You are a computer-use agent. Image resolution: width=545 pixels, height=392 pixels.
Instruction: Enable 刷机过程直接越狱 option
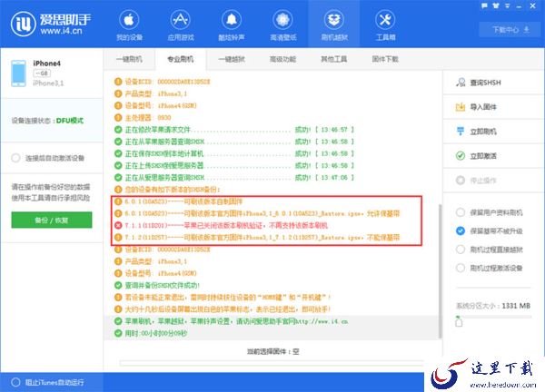[x=461, y=250]
